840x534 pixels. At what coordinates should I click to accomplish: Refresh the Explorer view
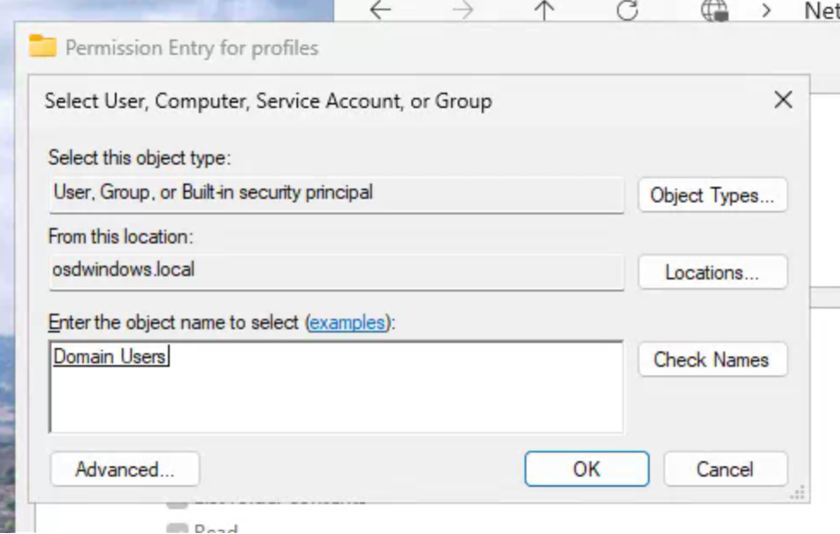[x=627, y=10]
